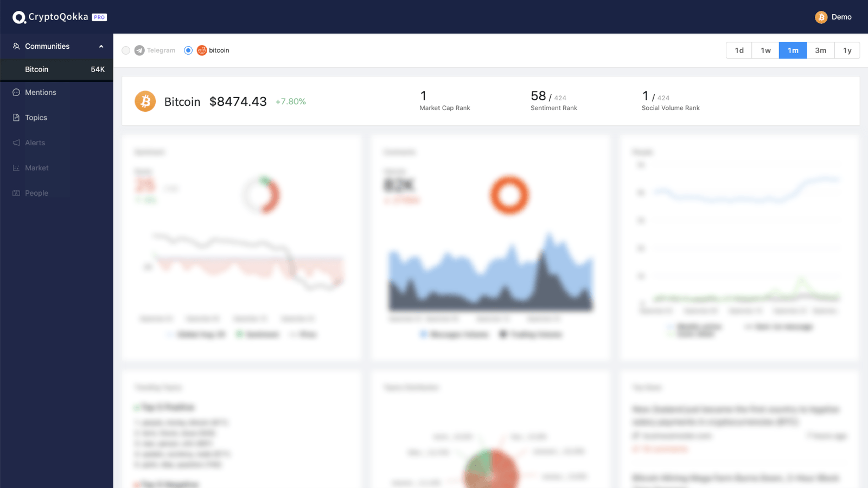Click the +7.80% price change

pyautogui.click(x=291, y=101)
